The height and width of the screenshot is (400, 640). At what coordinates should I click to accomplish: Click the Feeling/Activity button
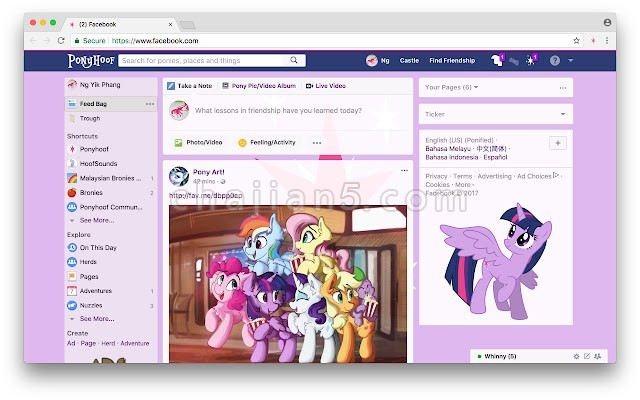268,143
